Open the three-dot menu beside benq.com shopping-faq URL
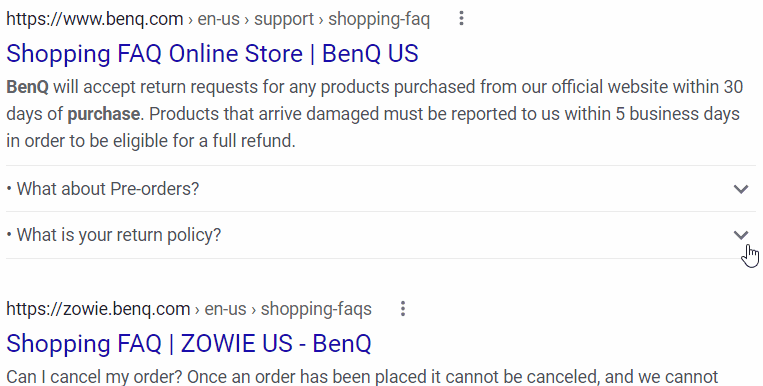The height and width of the screenshot is (386, 763). coord(461,19)
